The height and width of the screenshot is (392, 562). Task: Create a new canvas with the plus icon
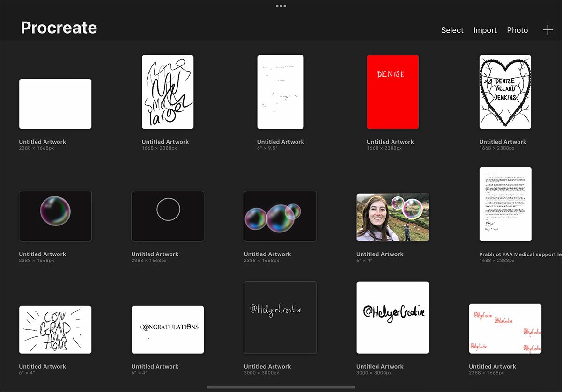pos(547,30)
